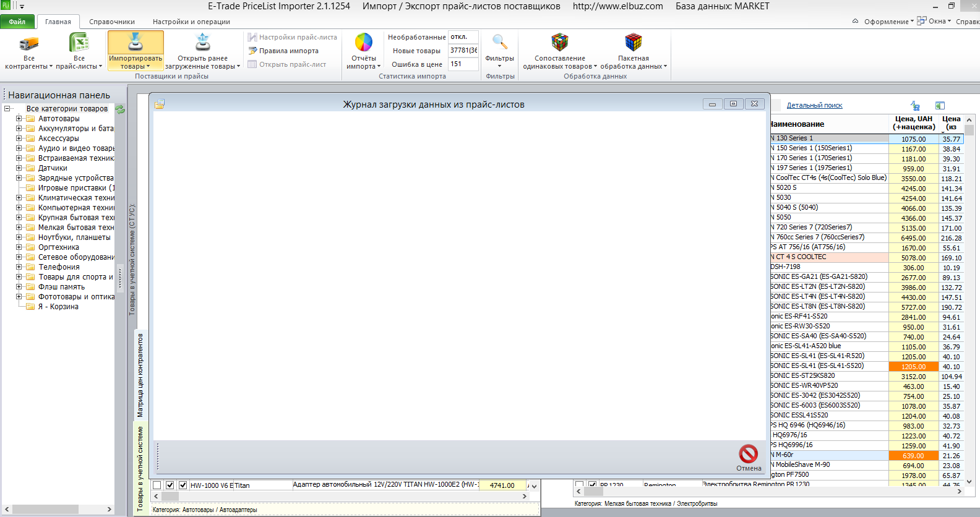Collapse Все категории товаров root node
This screenshot has height=517, width=980.
click(7, 109)
